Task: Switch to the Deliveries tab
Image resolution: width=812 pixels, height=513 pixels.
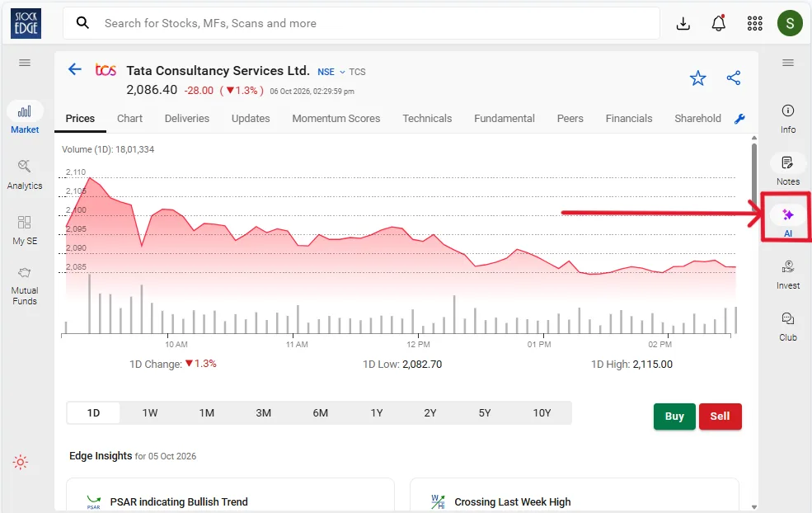Action: click(187, 119)
